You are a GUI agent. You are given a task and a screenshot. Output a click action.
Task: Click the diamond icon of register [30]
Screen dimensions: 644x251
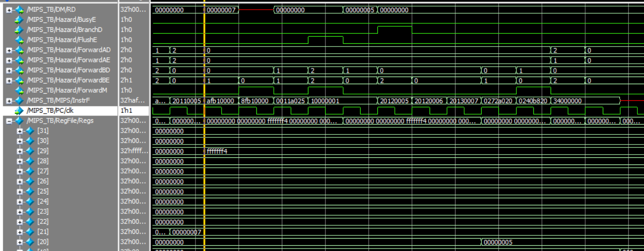tap(30, 141)
